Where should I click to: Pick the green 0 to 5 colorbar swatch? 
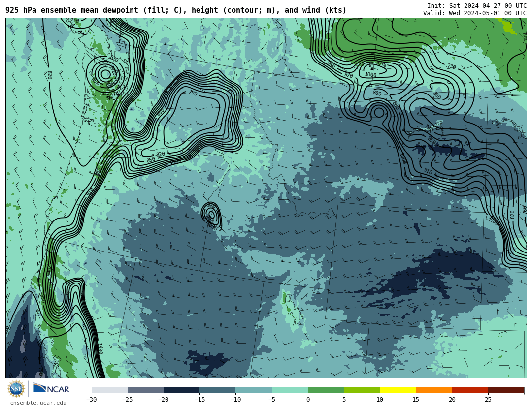(326, 390)
